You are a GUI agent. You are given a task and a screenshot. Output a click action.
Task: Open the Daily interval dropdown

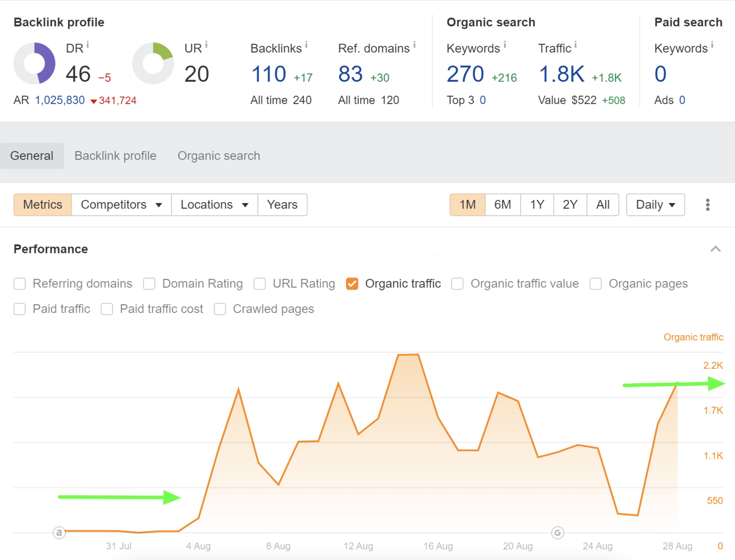655,205
